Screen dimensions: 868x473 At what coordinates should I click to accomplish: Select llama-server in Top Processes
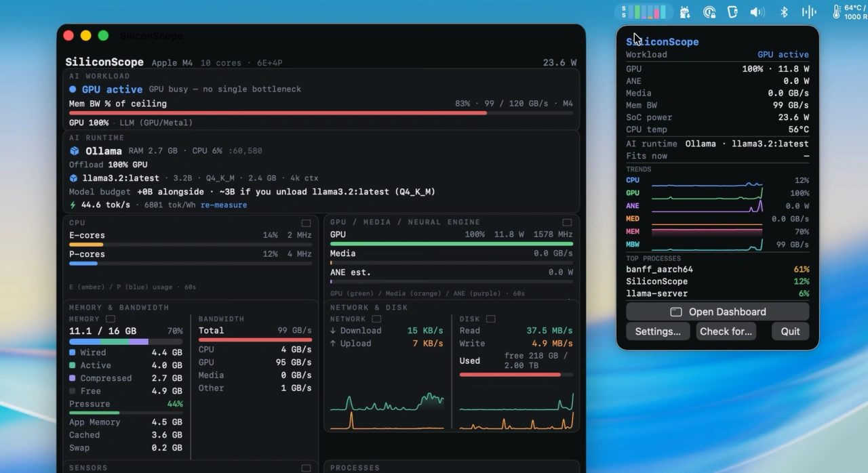[x=717, y=293]
